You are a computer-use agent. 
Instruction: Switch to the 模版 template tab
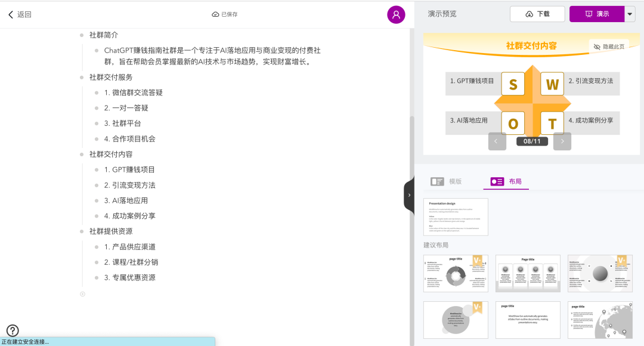tap(446, 181)
